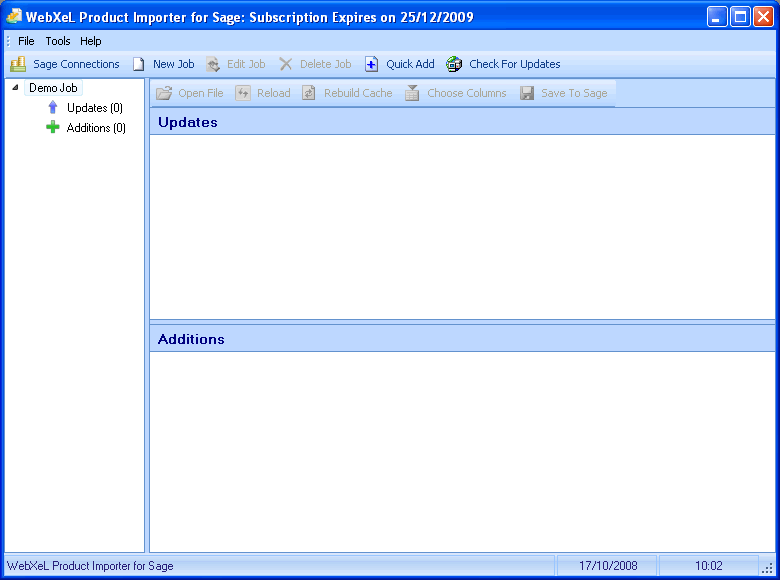
Task: Click the menu bar drag handle
Action: coord(8,41)
